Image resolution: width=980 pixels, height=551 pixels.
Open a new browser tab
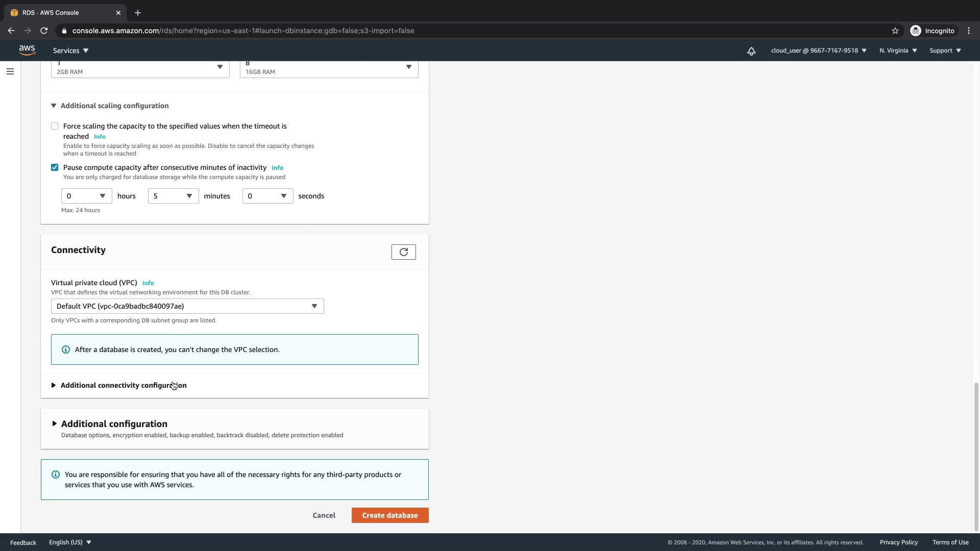click(138, 13)
